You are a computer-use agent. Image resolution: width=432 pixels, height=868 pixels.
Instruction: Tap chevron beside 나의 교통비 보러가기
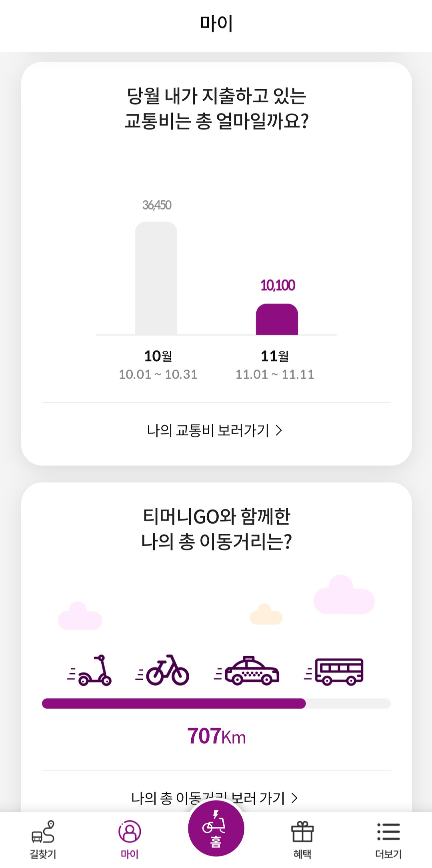point(279,431)
